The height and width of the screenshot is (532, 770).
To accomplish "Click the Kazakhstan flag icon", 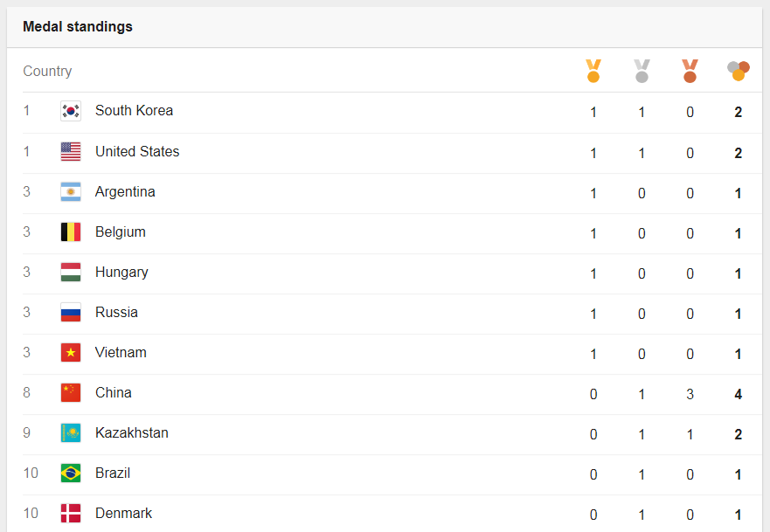I will tap(71, 433).
